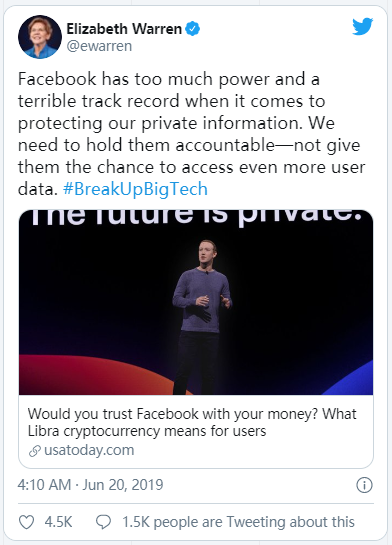Click the stage image in the article card
Screen dimensions: 392x545
(x=196, y=302)
